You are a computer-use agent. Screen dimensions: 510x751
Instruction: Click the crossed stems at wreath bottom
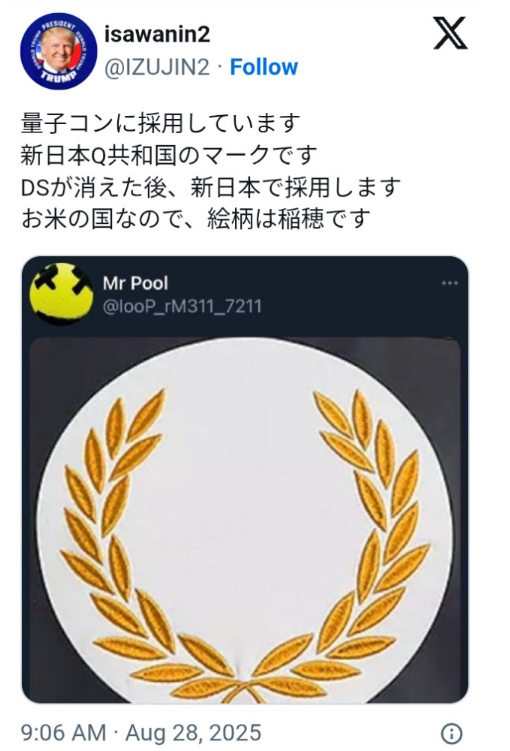coord(245,690)
